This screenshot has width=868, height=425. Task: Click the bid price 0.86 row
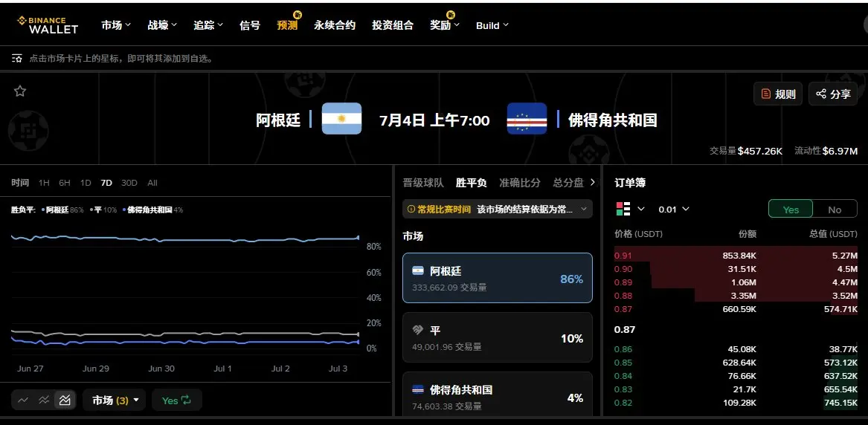point(736,349)
